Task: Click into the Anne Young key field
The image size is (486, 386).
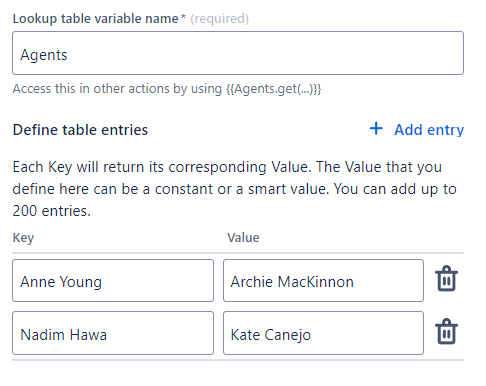Action: point(113,280)
